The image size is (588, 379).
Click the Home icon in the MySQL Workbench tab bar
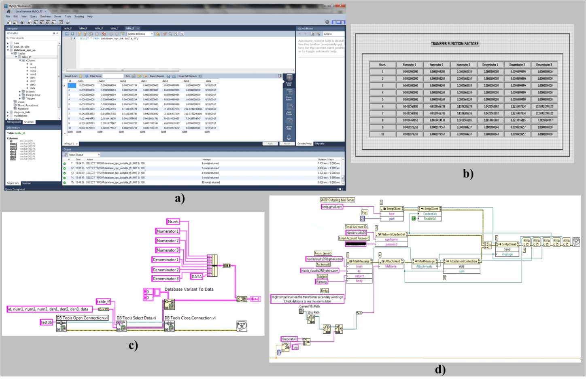[x=8, y=11]
